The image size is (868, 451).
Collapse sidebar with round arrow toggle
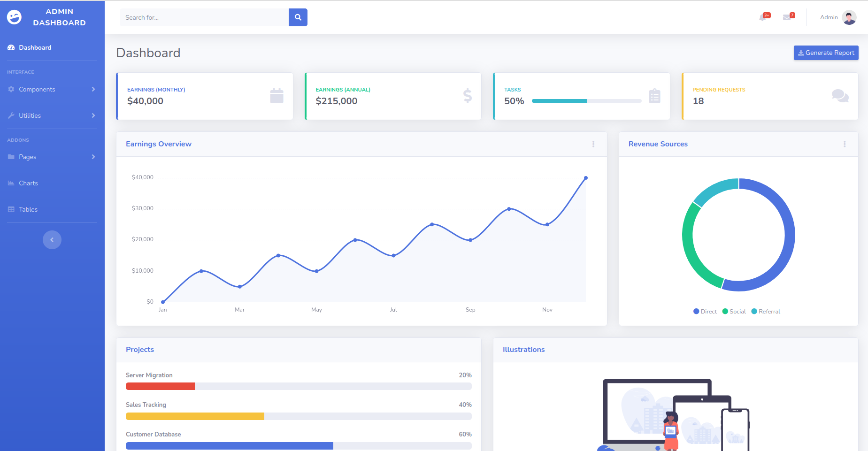(52, 240)
